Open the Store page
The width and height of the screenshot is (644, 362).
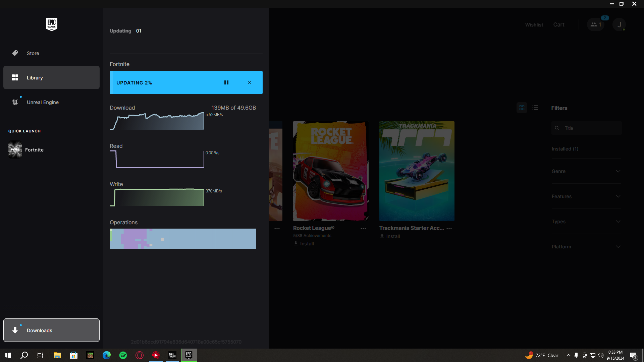tap(33, 53)
